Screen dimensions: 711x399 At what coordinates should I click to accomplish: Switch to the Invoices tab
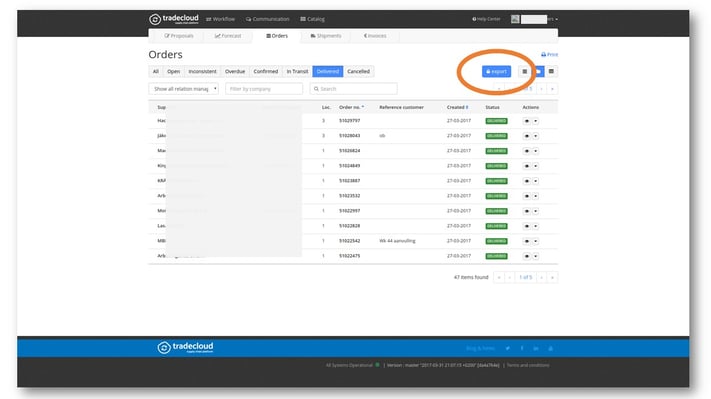click(375, 36)
